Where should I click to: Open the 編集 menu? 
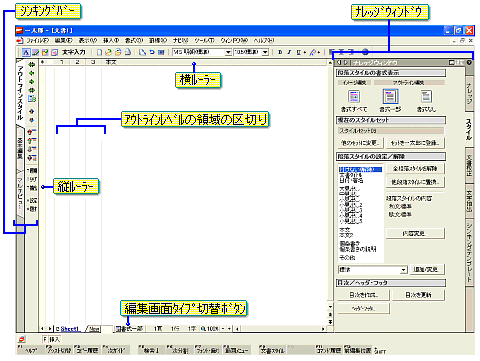63,40
